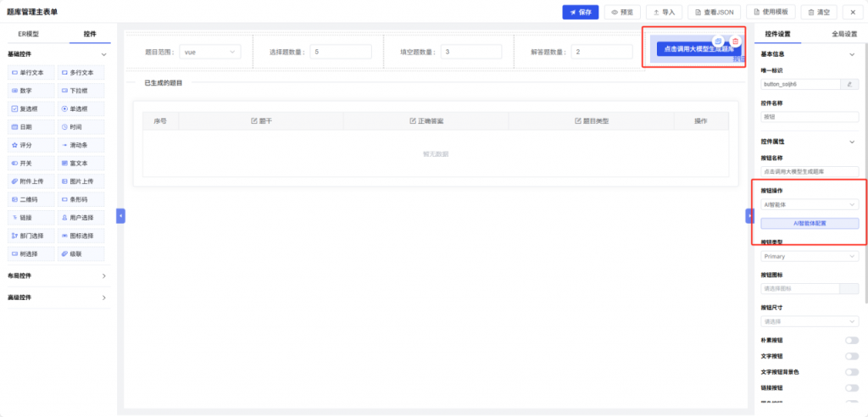Click the edit icon beside the unique identifier field
The image size is (868, 417).
click(x=849, y=84)
